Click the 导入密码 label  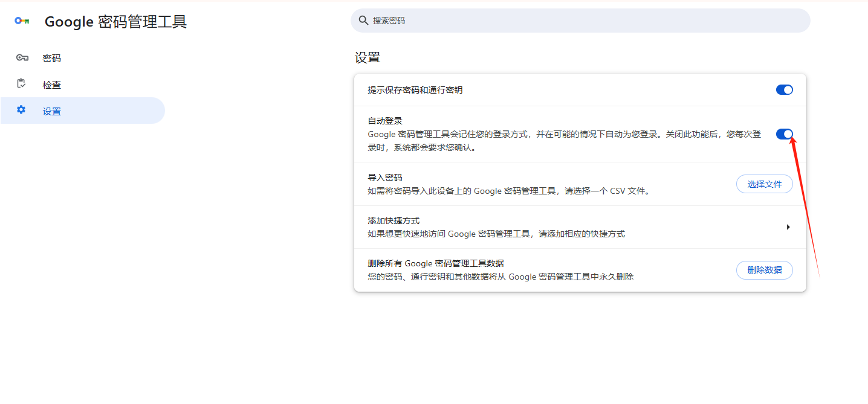(x=385, y=178)
